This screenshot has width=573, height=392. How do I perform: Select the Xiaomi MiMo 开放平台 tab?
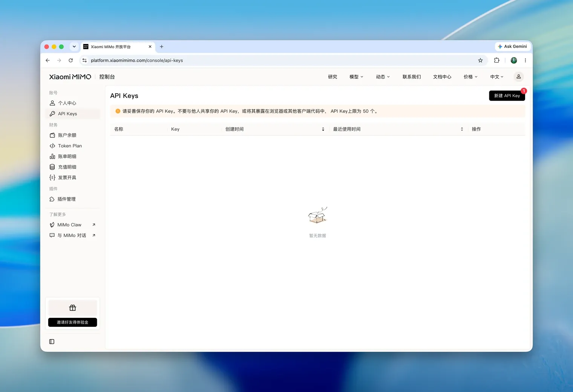tap(118, 47)
